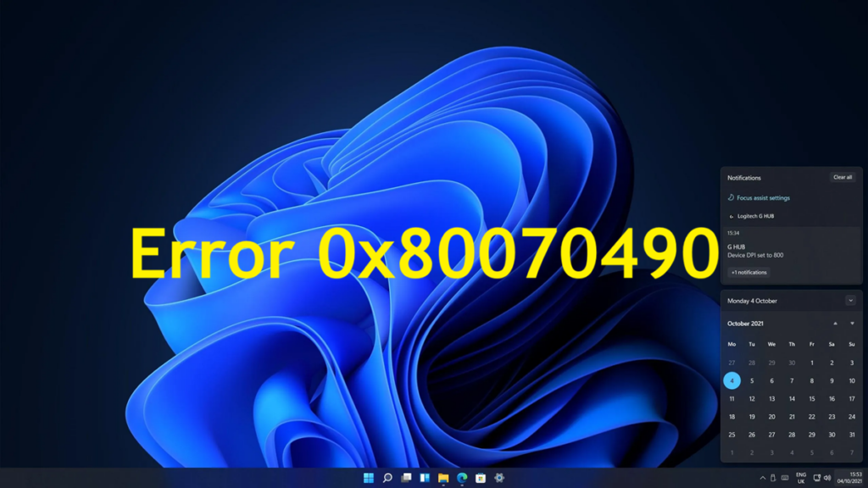Open the volume control in the system tray
Image resolution: width=868 pixels, height=488 pixels.
click(x=828, y=478)
